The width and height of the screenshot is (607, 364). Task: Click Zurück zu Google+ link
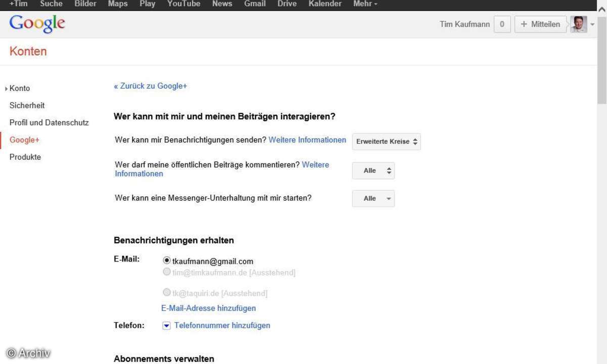click(x=150, y=86)
